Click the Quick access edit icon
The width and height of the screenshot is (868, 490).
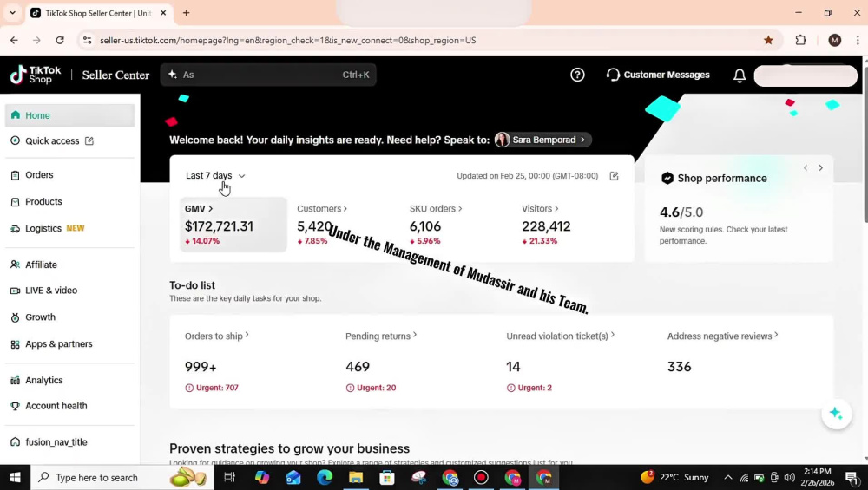tap(89, 141)
